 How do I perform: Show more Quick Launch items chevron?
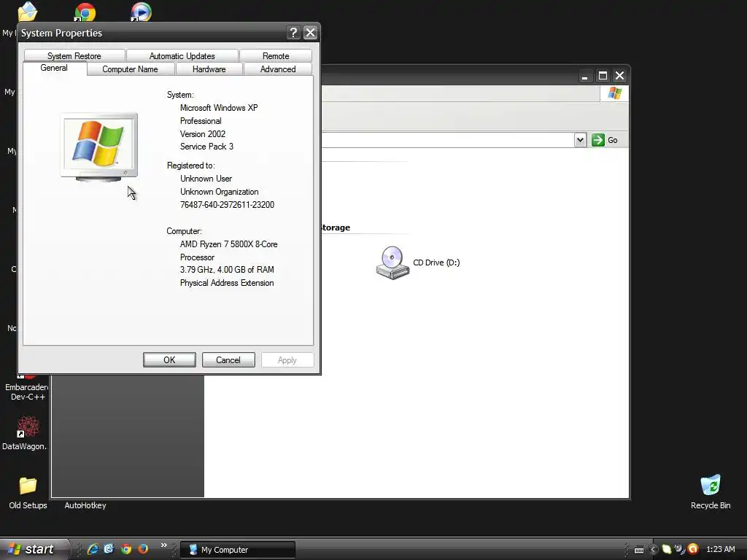[x=164, y=545]
